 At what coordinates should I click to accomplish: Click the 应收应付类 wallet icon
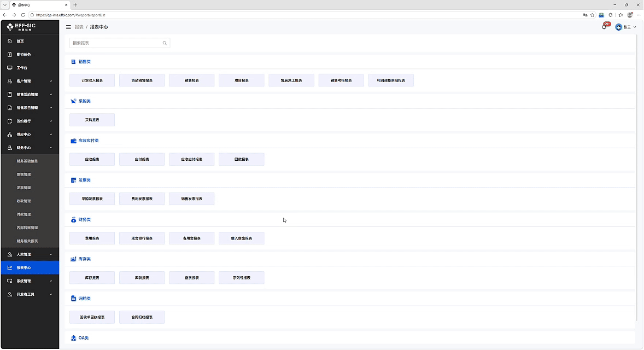point(73,141)
